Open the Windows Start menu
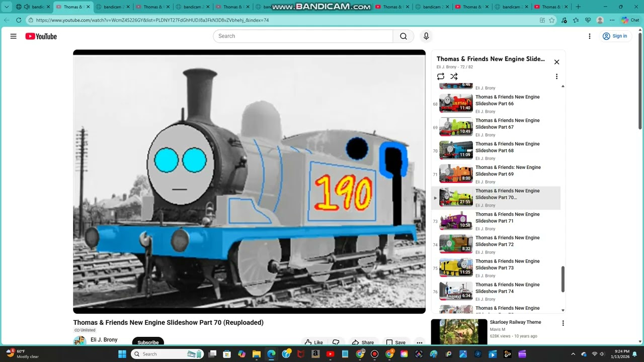644x362 pixels. pyautogui.click(x=122, y=354)
